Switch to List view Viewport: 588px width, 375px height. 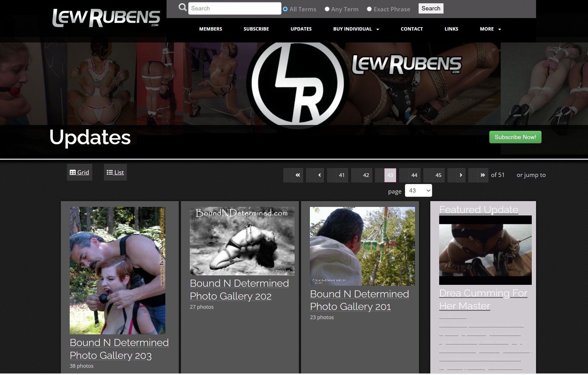[115, 172]
